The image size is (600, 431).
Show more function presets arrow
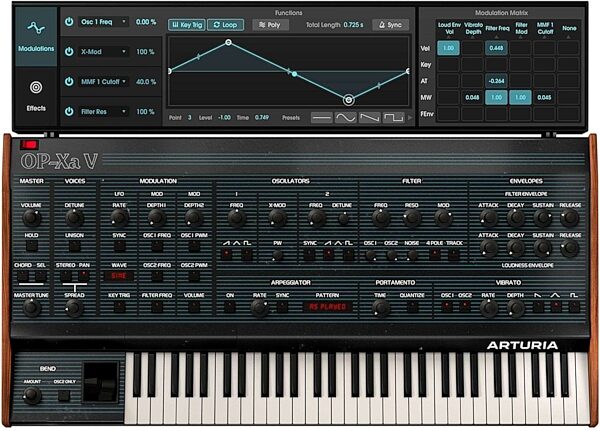point(410,118)
